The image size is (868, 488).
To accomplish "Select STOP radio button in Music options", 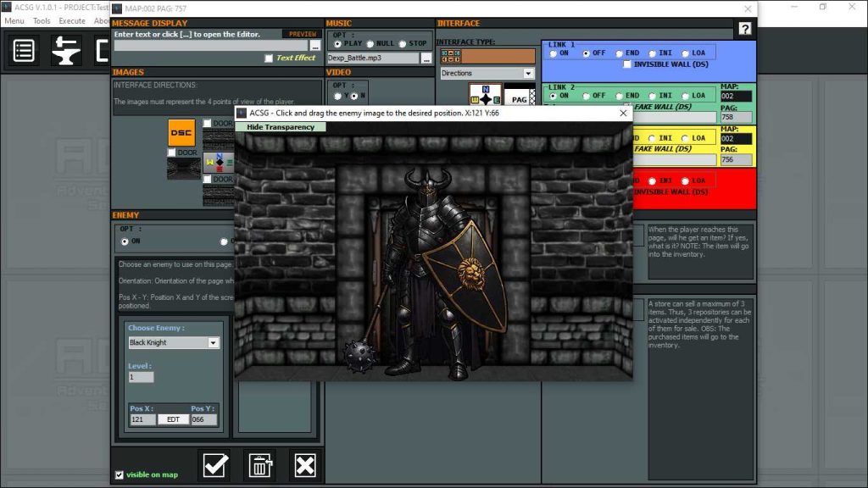I will 404,44.
